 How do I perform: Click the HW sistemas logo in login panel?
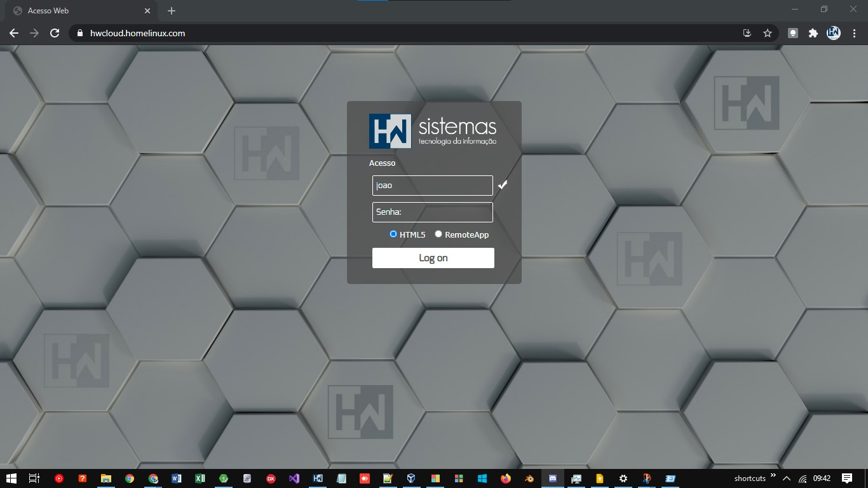(x=433, y=131)
